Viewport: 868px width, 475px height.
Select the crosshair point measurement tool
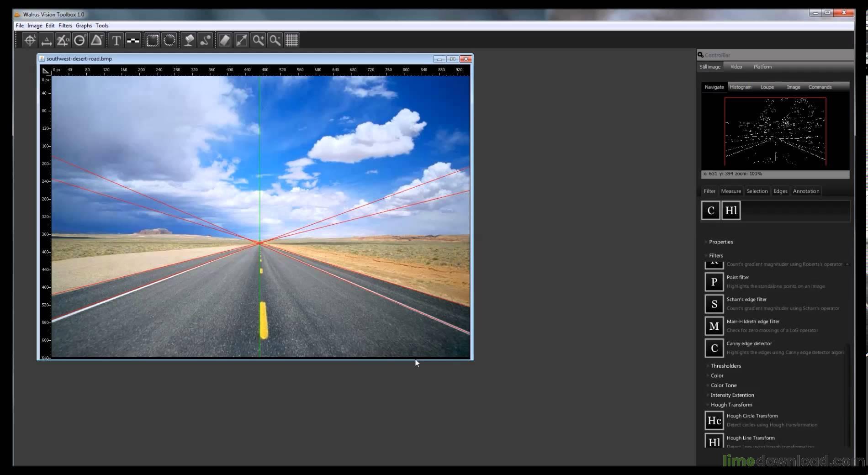click(30, 41)
